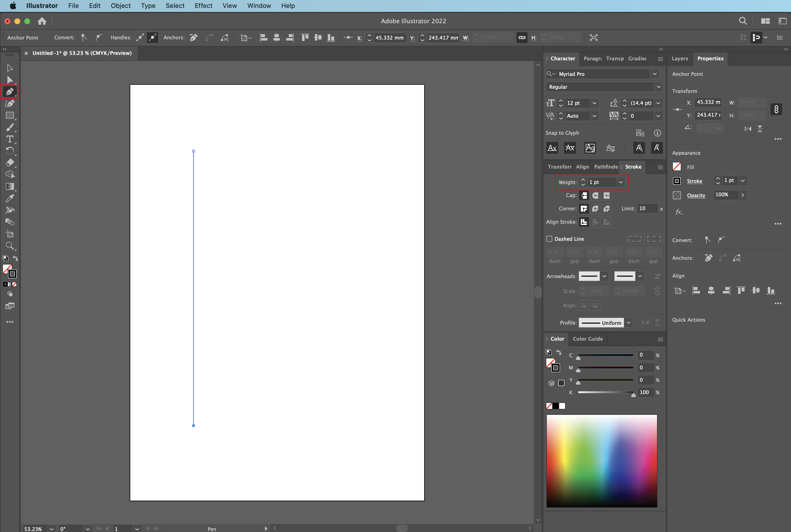
Task: Click the Round Join corner icon
Action: coord(595,209)
